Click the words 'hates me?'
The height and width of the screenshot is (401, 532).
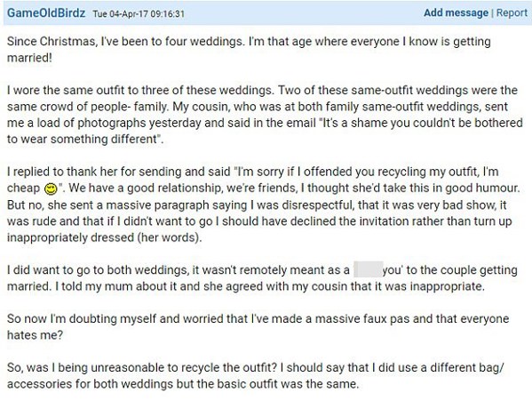coord(35,335)
